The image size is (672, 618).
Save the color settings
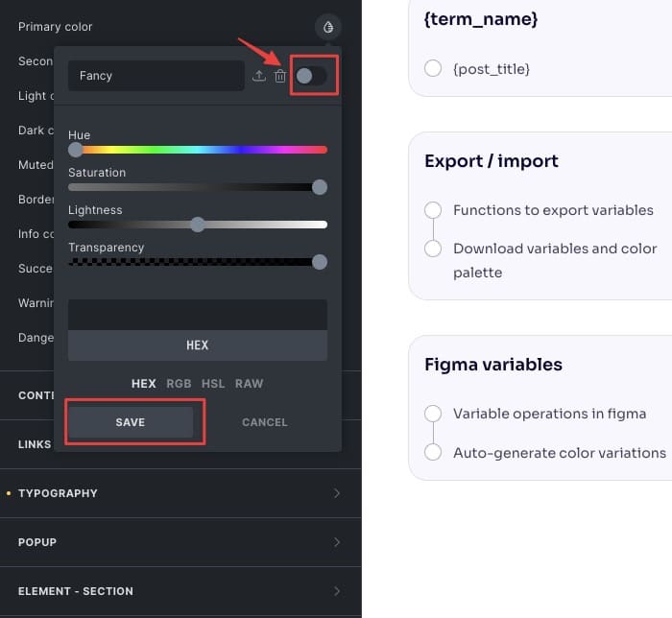(x=131, y=422)
